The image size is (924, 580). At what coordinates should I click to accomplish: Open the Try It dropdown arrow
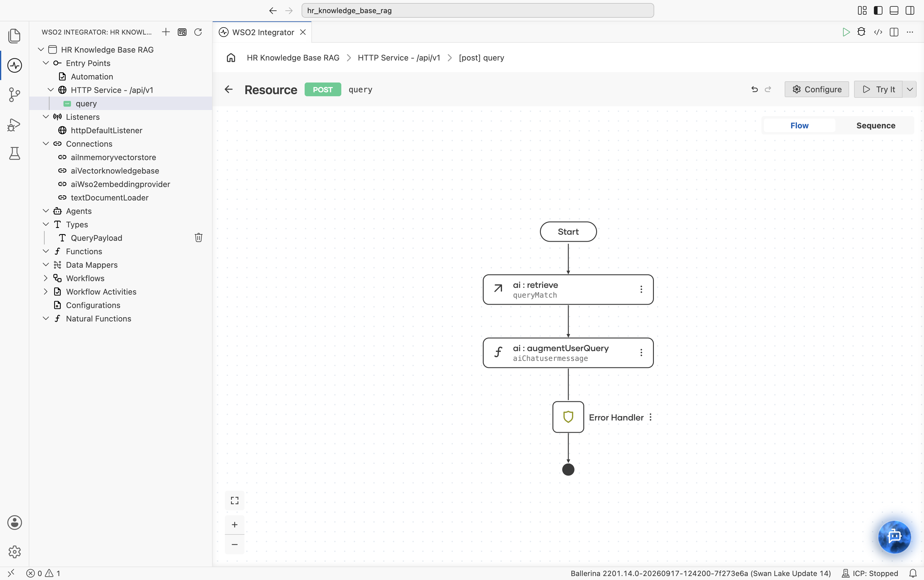coord(909,89)
